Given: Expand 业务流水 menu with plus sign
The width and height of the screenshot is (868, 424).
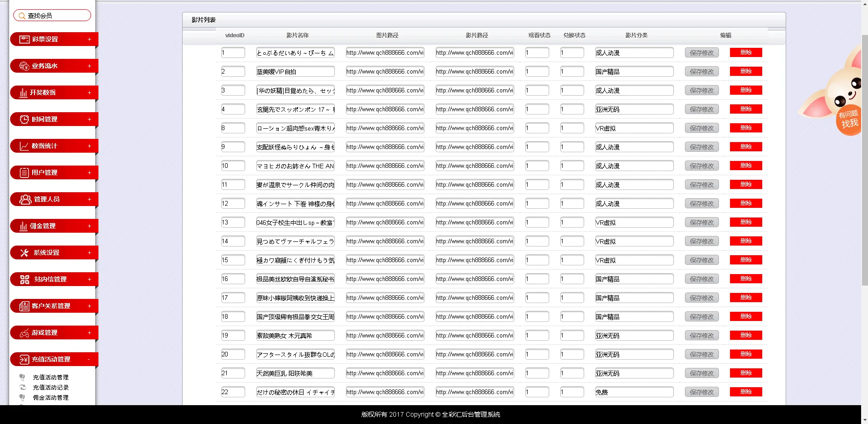Looking at the screenshot, I should pos(89,66).
